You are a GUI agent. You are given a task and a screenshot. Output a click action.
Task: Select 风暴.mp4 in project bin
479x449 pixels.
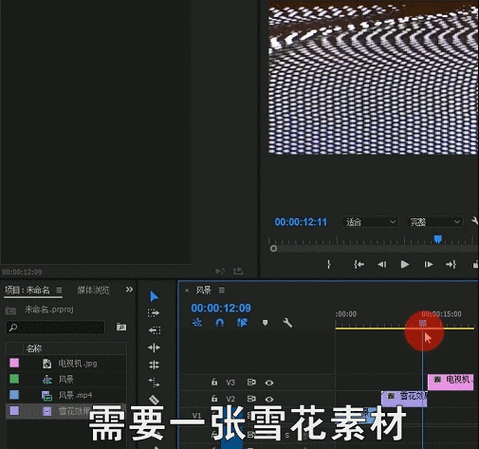click(x=75, y=395)
